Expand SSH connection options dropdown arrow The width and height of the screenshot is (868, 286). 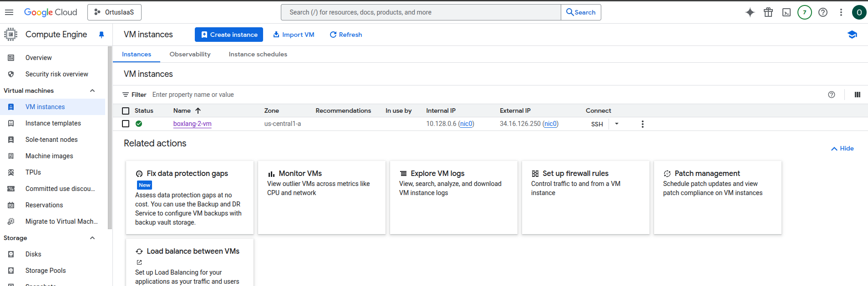click(x=617, y=124)
